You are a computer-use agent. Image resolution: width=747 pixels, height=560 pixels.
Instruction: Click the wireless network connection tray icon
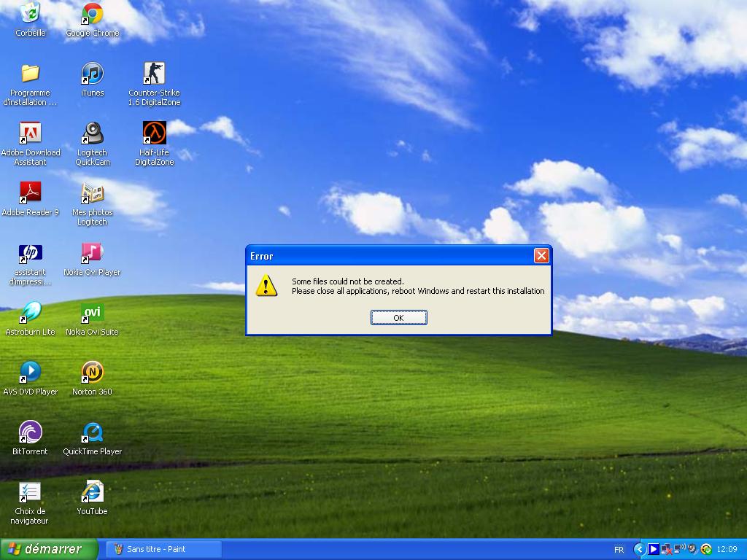pos(680,549)
